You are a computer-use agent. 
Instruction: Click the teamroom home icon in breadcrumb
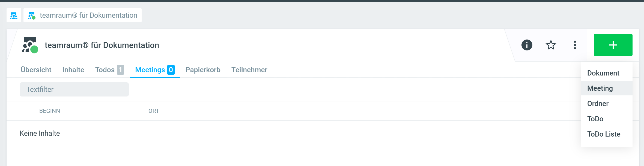click(x=14, y=16)
